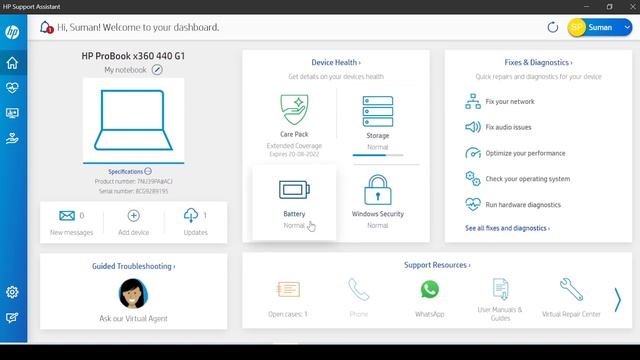Click the Fix your network icon
Image resolution: width=640 pixels, height=360 pixels.
coord(473,101)
